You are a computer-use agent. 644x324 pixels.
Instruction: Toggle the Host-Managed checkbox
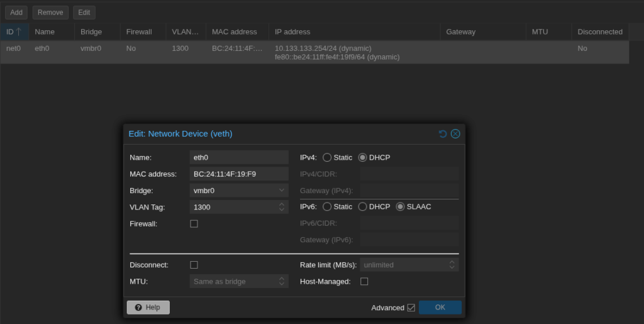[364, 281]
